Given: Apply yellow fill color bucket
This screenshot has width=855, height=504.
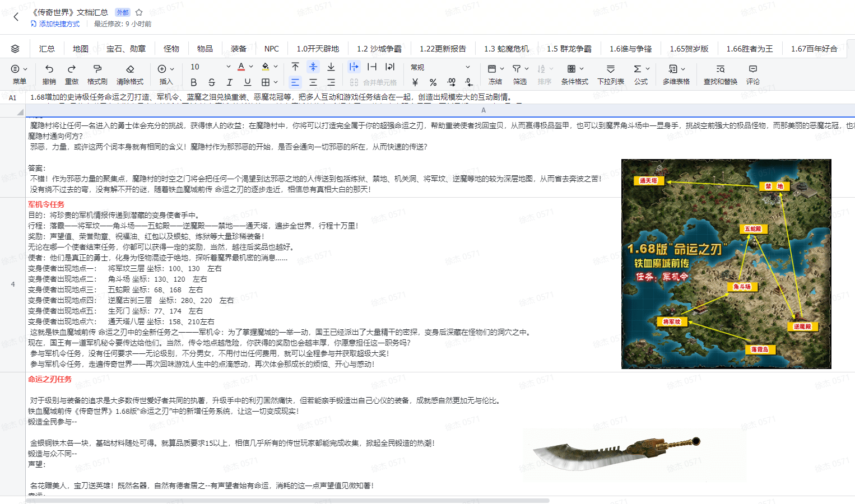Looking at the screenshot, I should [266, 67].
